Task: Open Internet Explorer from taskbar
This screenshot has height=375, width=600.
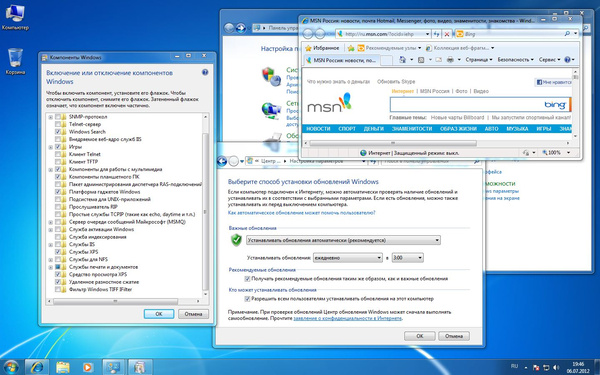Action: 37,367
